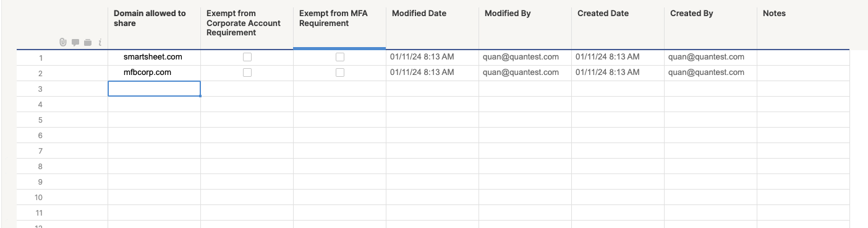The image size is (868, 228).
Task: Click the proofs icon in header
Action: coord(88,42)
